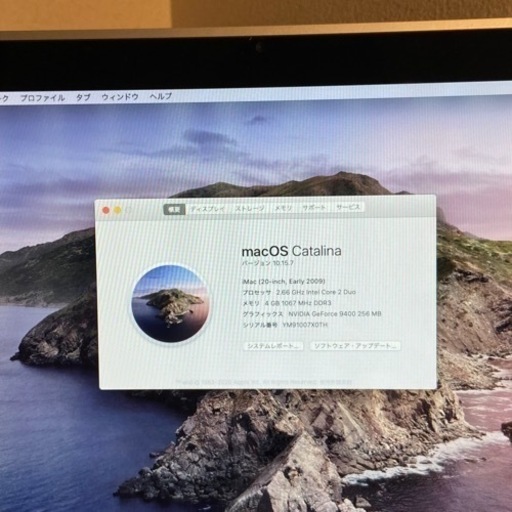Click the システムレポート button
The height and width of the screenshot is (512, 512).
273,346
